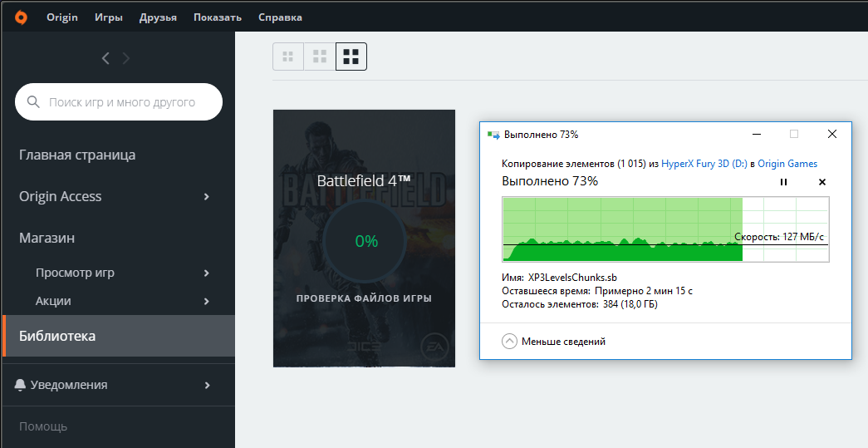Click the copy speed graph
Screen dimensions: 868x448
click(x=665, y=229)
